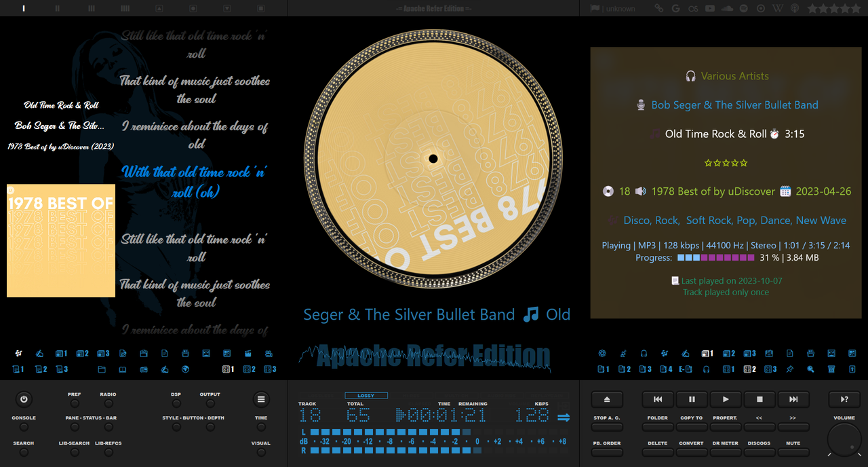Viewport: 868px width, 467px height.
Task: Stop playback
Action: tap(759, 399)
